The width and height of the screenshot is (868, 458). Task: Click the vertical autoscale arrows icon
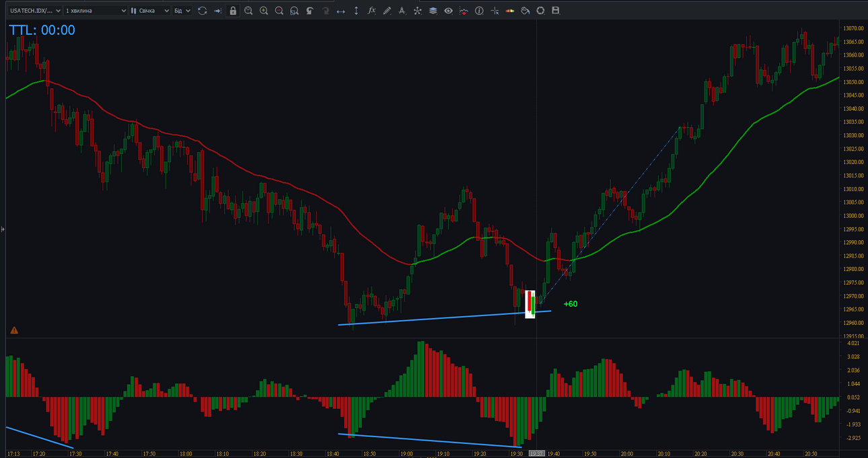tap(356, 11)
